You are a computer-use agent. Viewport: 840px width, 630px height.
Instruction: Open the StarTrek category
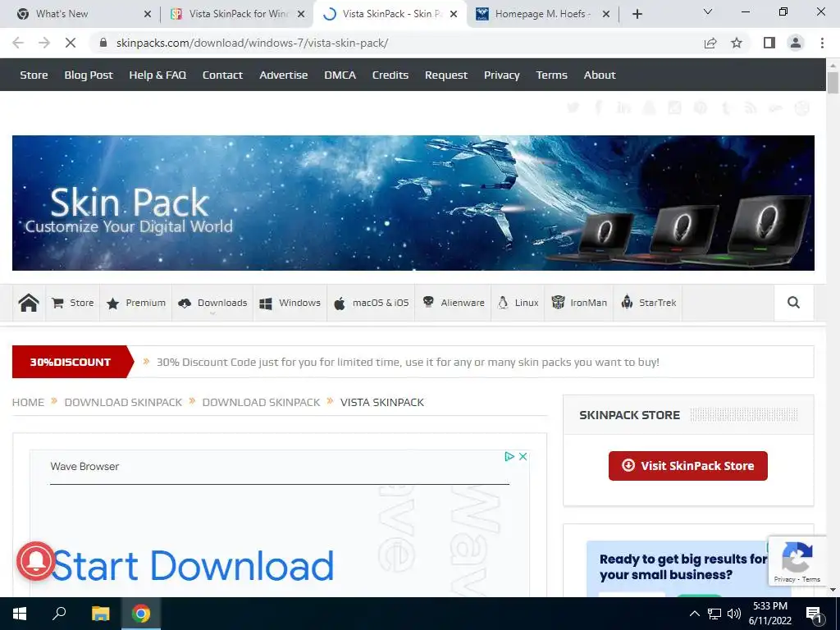tap(648, 303)
